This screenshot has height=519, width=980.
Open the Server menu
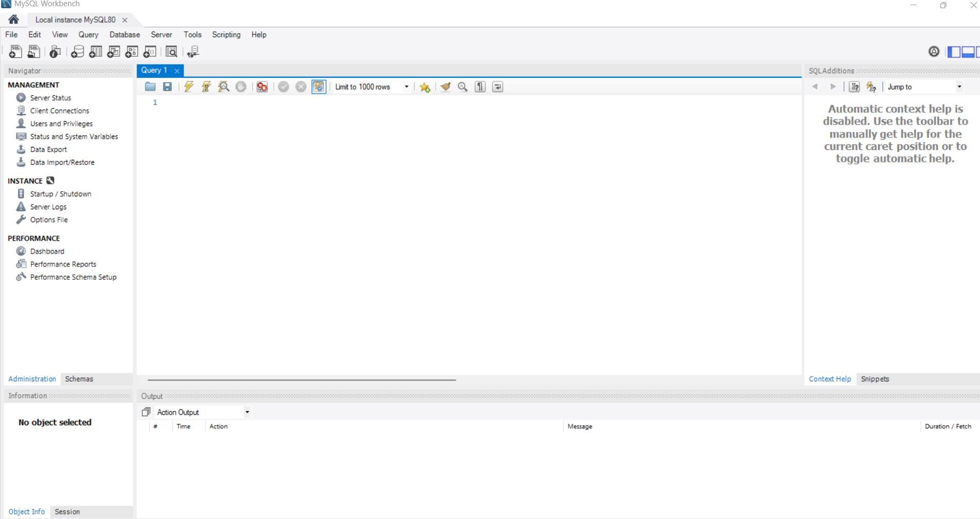click(x=161, y=35)
